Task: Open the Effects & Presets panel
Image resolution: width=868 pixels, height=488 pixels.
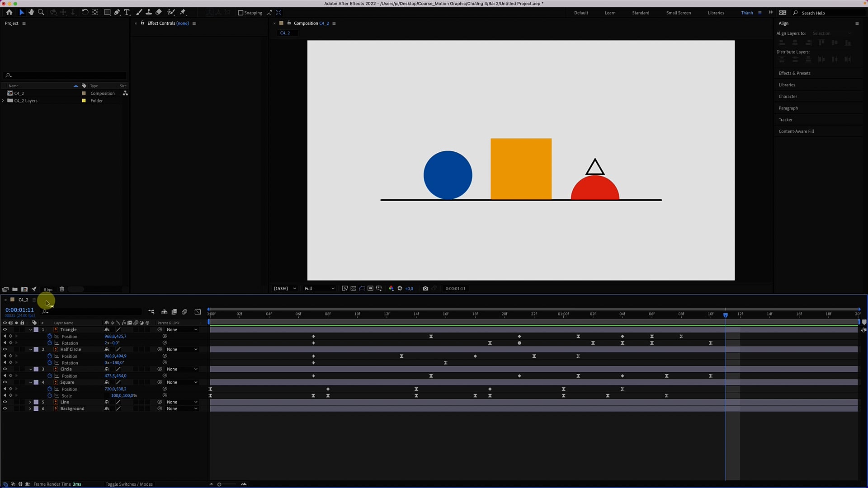Action: 794,73
